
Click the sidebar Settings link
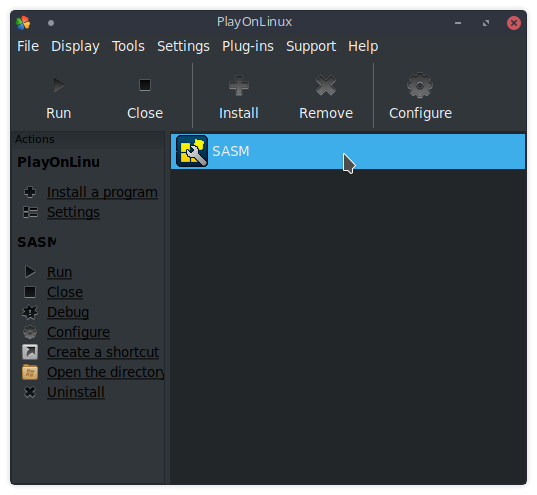click(73, 212)
